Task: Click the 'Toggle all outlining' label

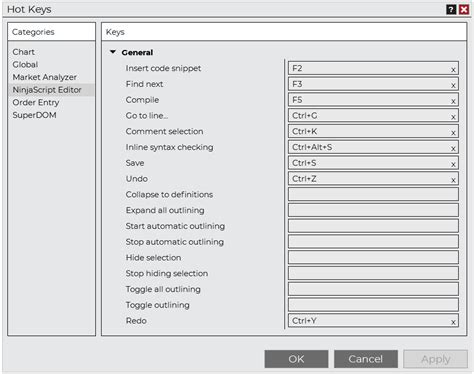Action: point(163,289)
